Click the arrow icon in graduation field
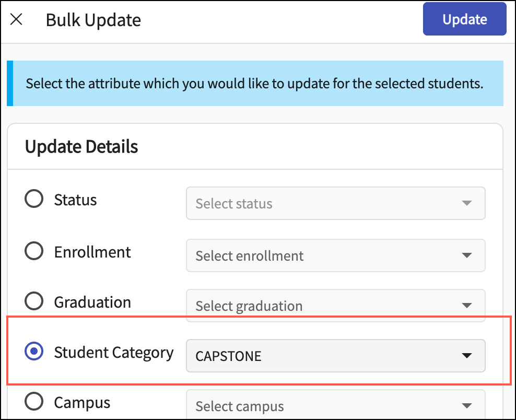Image resolution: width=516 pixels, height=420 pixels. coord(466,306)
